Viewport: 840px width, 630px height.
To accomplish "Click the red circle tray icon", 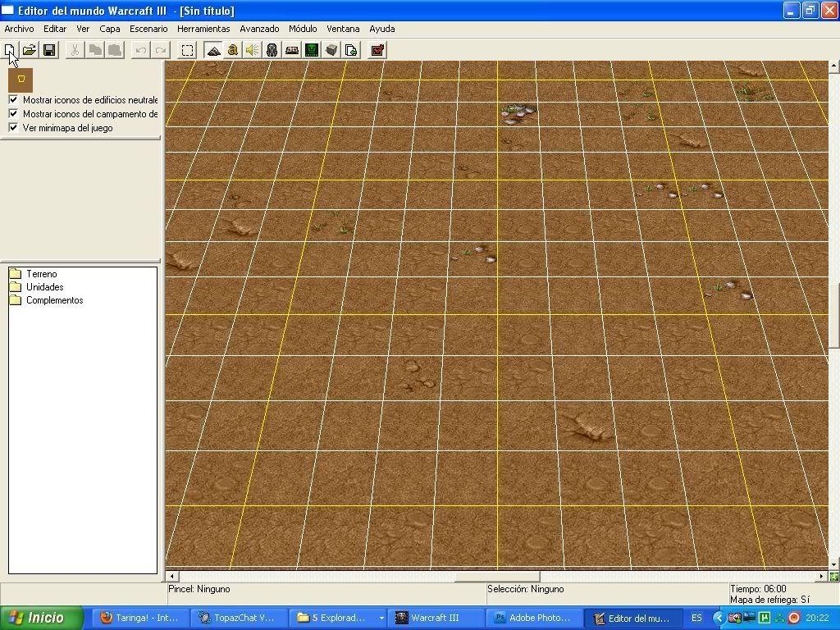I will click(794, 618).
